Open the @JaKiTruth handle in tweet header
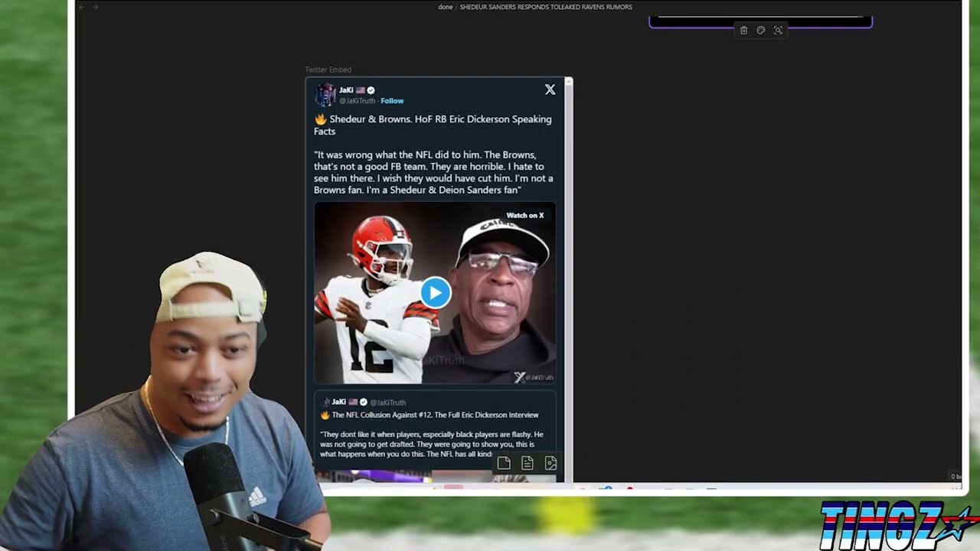 (358, 101)
